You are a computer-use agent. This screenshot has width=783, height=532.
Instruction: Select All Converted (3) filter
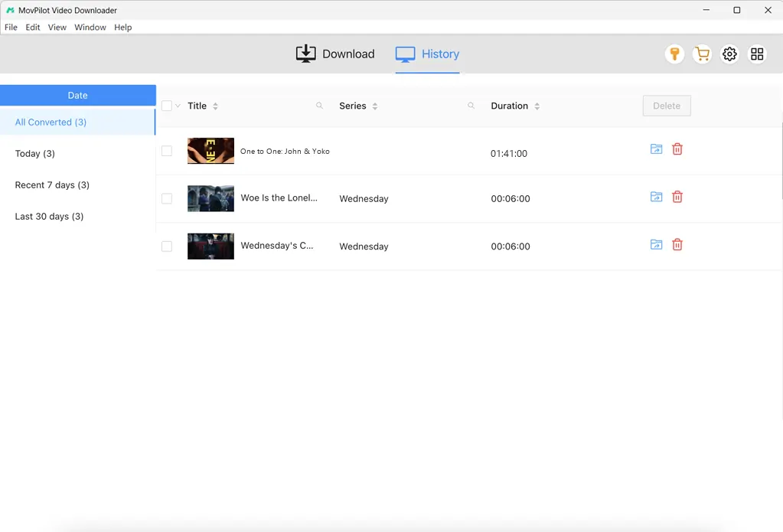point(78,122)
